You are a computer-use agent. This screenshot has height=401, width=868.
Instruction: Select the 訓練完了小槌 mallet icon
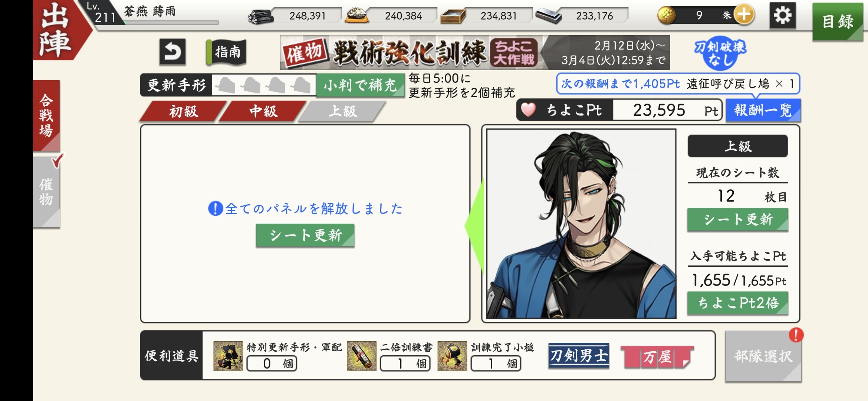point(452,356)
